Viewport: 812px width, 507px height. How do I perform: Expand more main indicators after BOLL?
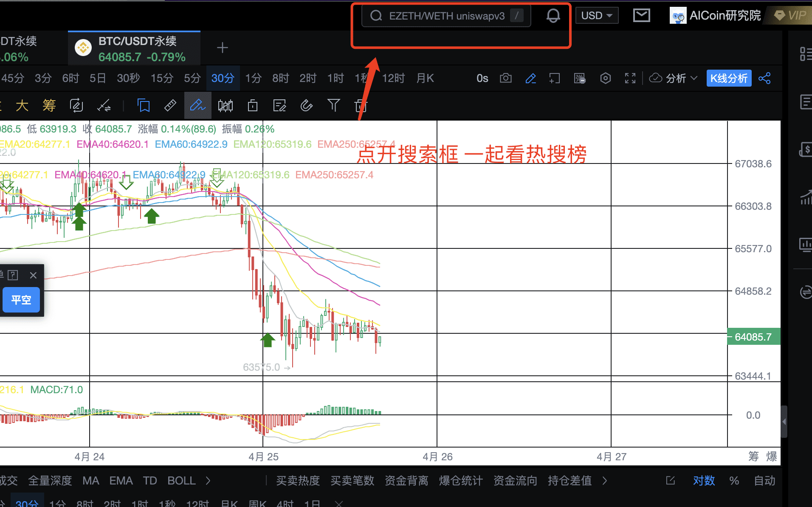point(208,481)
